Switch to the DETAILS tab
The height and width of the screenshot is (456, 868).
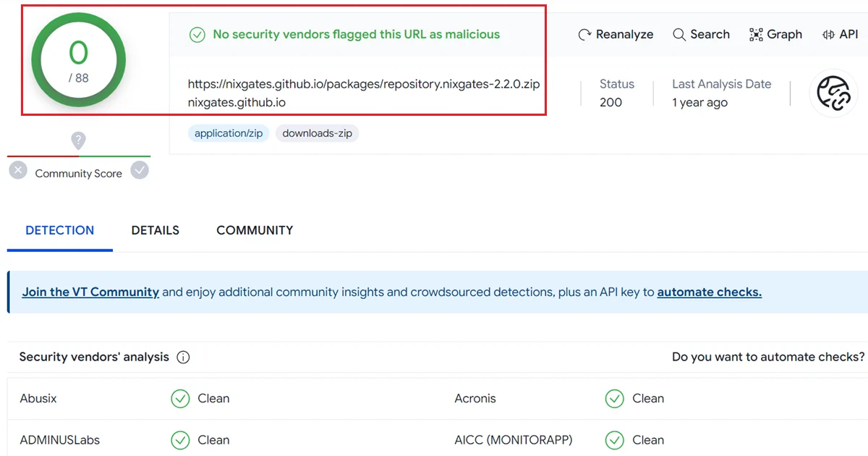155,230
